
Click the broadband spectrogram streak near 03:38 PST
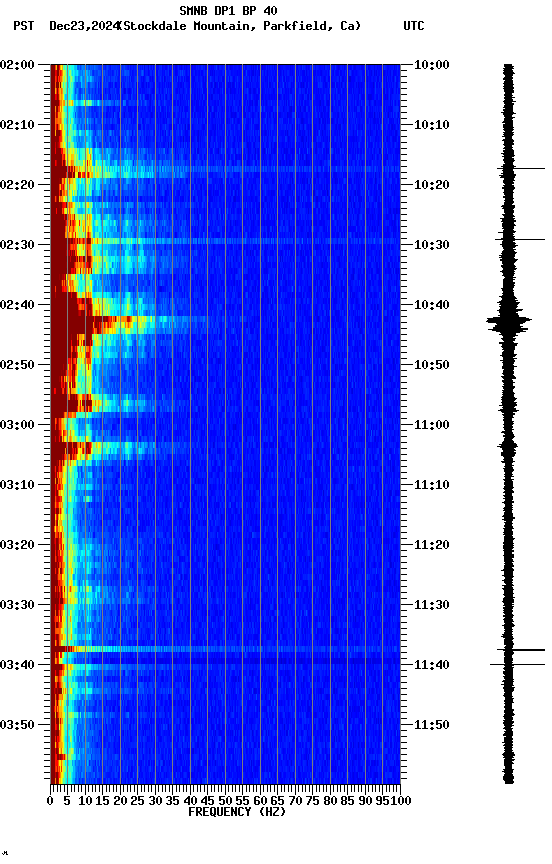[x=225, y=649]
